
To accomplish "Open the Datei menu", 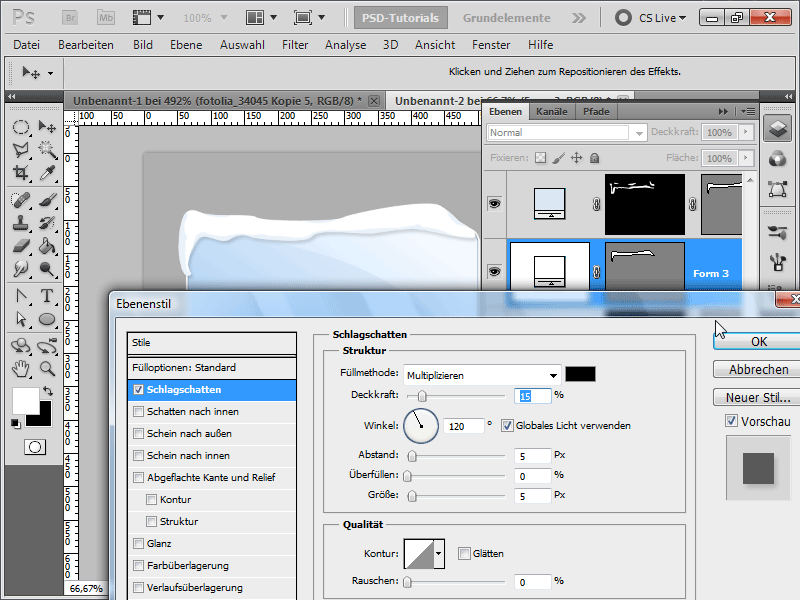I will (x=27, y=45).
